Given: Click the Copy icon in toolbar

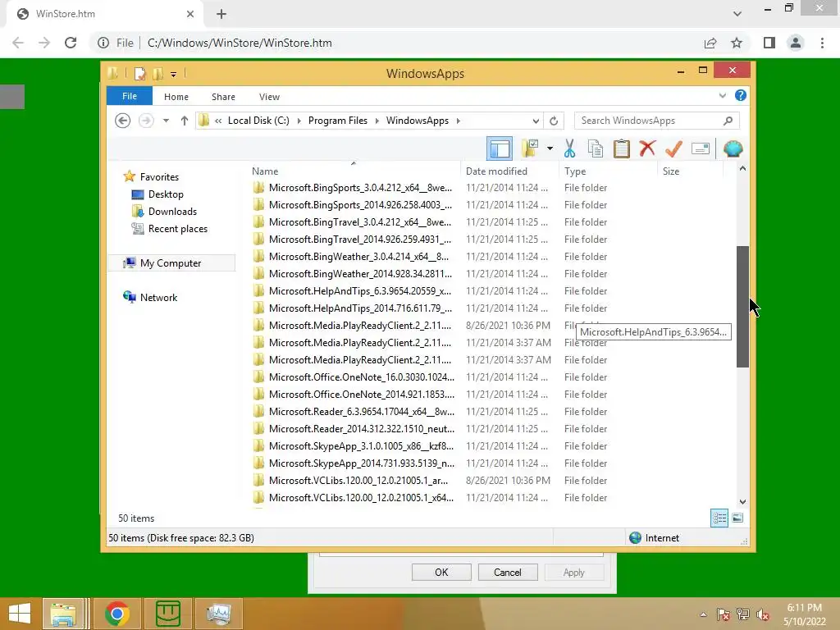Looking at the screenshot, I should click(596, 148).
